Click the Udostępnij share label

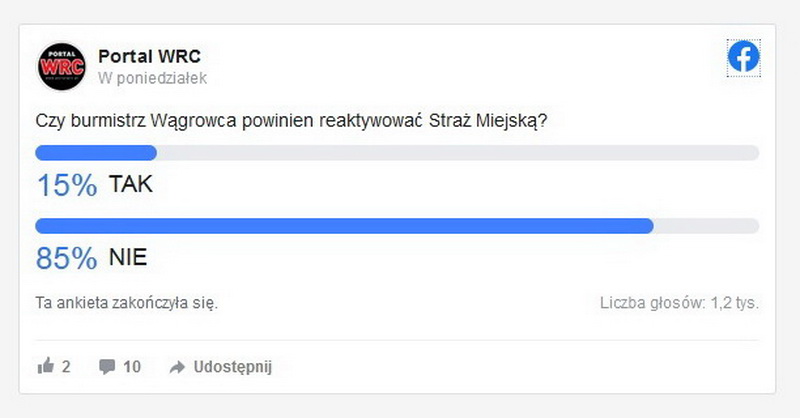tap(233, 367)
